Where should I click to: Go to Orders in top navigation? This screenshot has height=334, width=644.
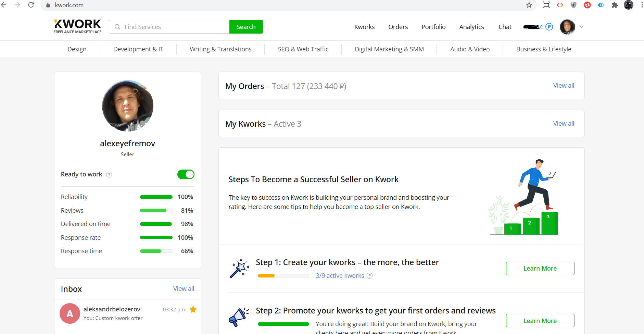point(398,27)
